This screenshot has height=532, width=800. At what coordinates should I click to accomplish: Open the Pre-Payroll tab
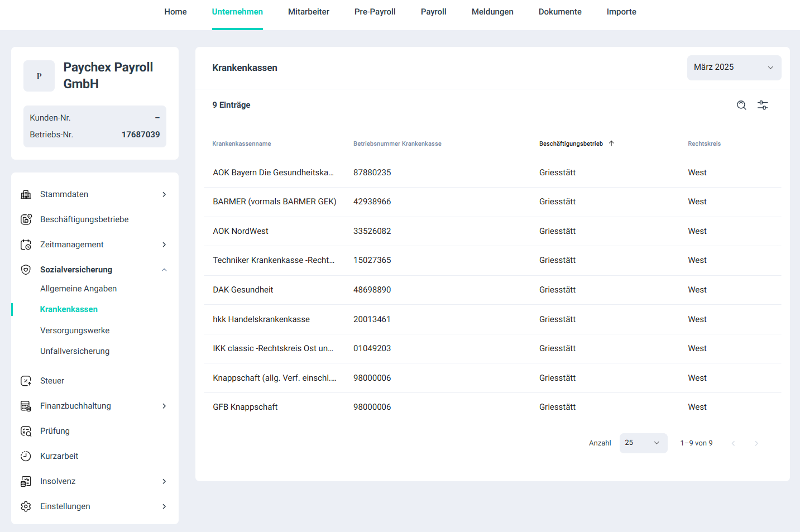click(x=375, y=12)
